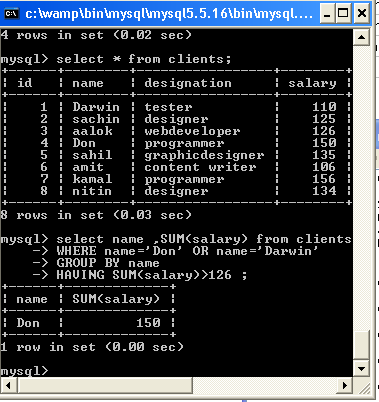Click 'Don' in the result table

click(28, 323)
